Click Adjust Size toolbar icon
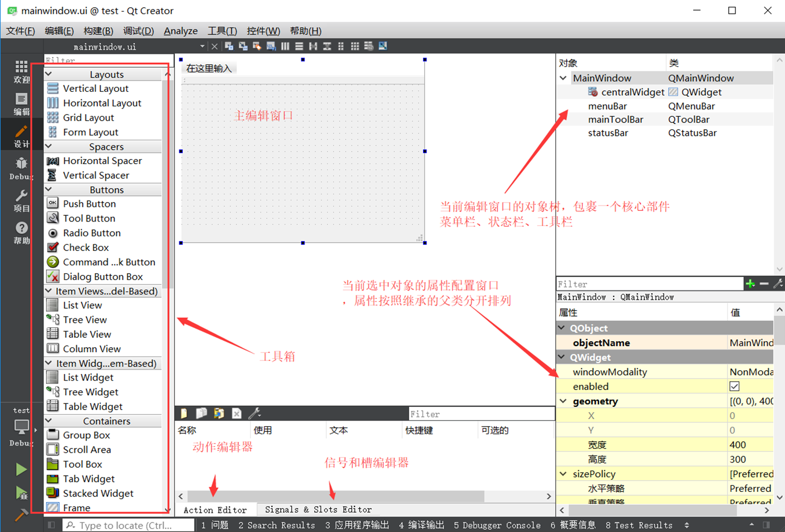 pyautogui.click(x=382, y=46)
